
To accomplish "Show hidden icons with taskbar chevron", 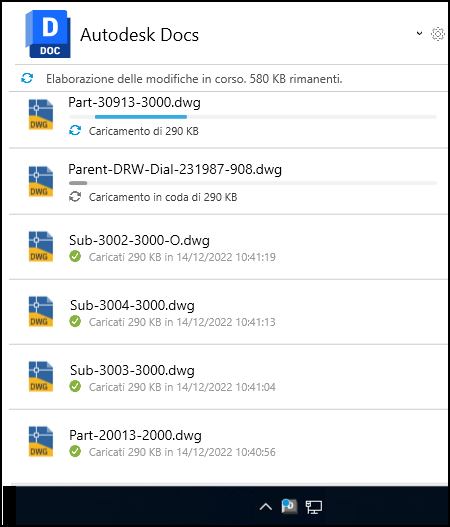I will click(x=265, y=506).
